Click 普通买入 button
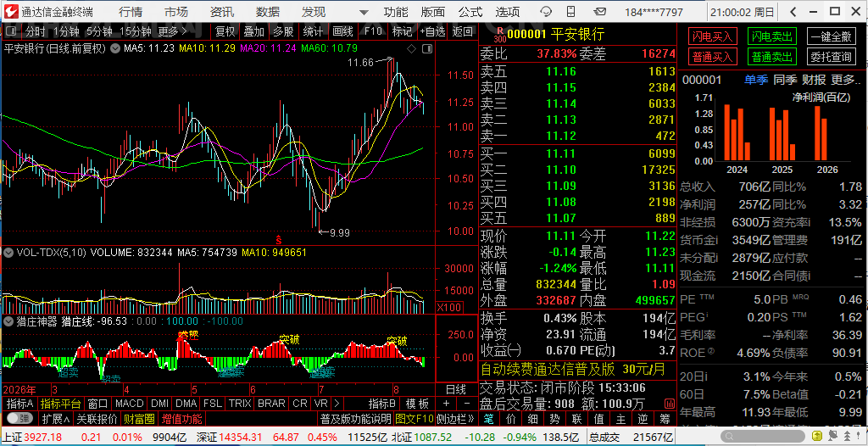 (713, 56)
